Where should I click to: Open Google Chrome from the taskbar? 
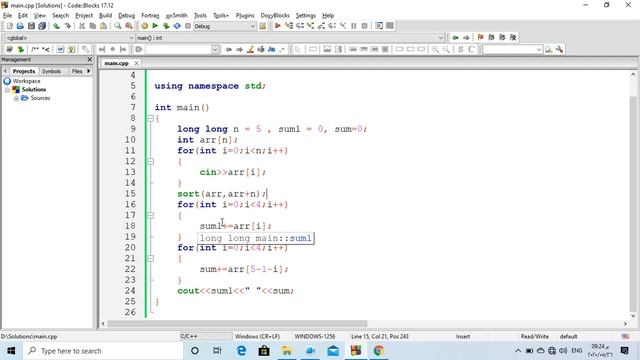[378, 351]
